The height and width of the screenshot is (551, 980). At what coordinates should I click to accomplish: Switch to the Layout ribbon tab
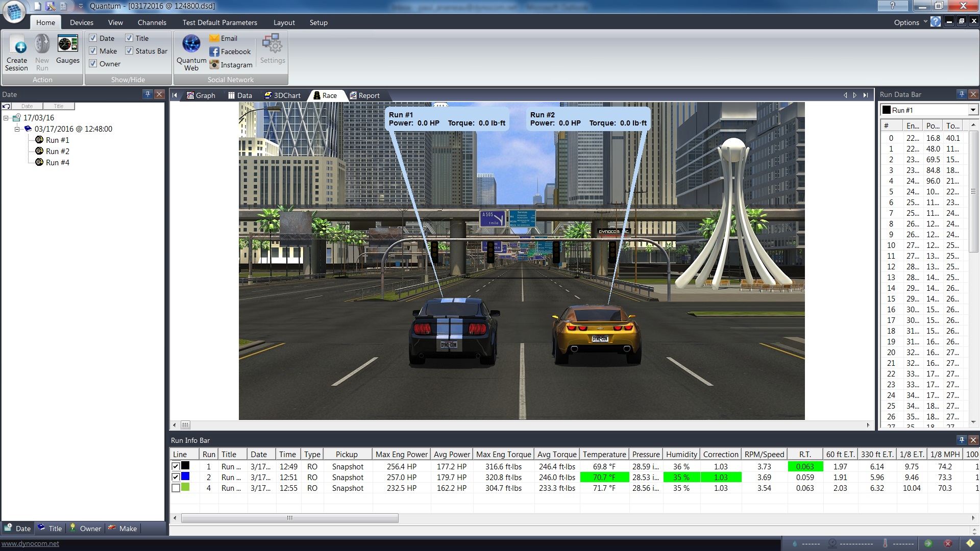click(284, 22)
